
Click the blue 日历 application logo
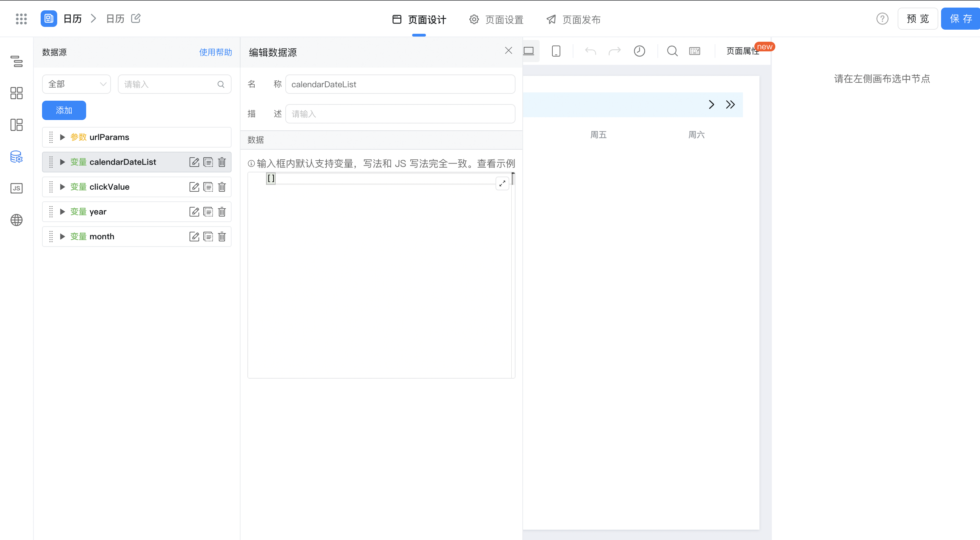click(49, 19)
